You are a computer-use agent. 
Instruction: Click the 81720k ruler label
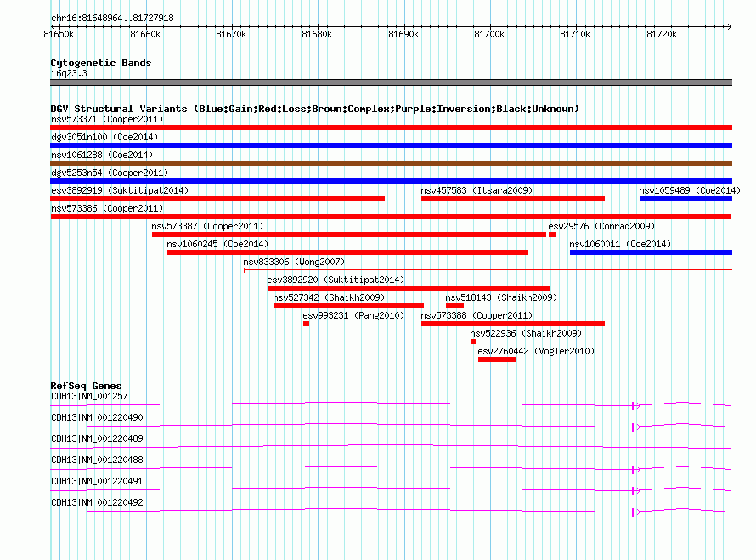coord(662,34)
